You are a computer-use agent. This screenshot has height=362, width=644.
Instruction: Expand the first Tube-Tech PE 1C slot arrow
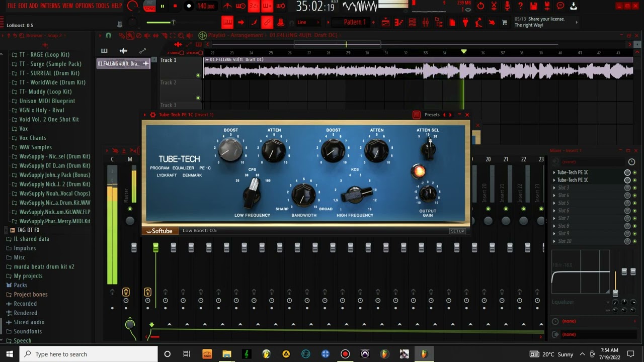tap(554, 172)
